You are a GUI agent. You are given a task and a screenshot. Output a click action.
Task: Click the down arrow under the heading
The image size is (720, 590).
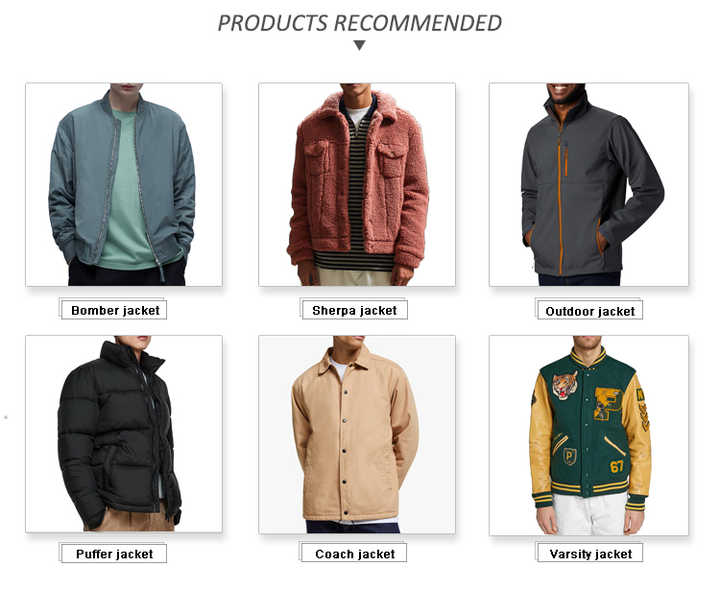point(360,45)
